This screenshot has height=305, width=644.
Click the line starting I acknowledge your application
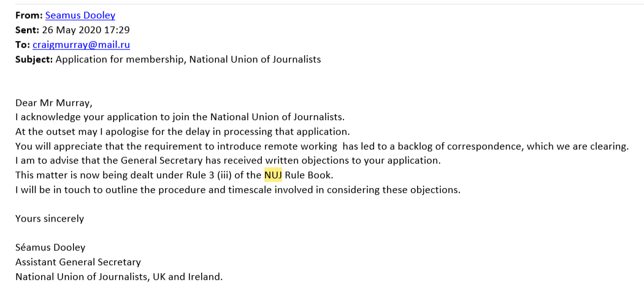(x=180, y=117)
